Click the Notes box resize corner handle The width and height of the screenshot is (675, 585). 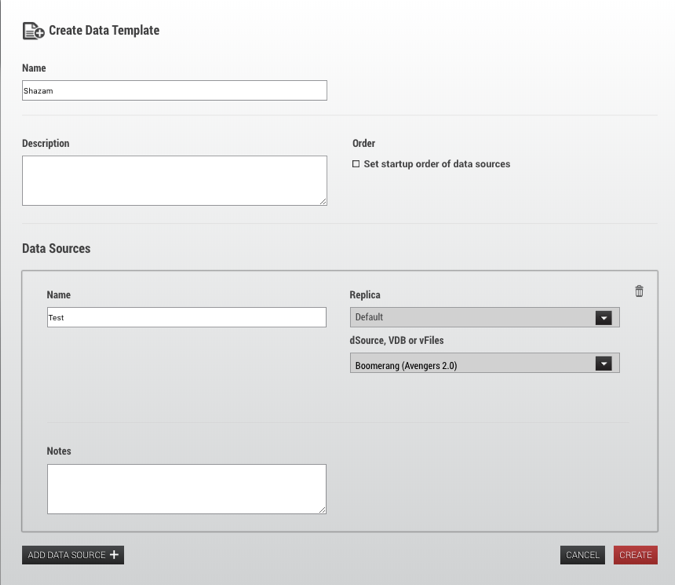point(322,509)
